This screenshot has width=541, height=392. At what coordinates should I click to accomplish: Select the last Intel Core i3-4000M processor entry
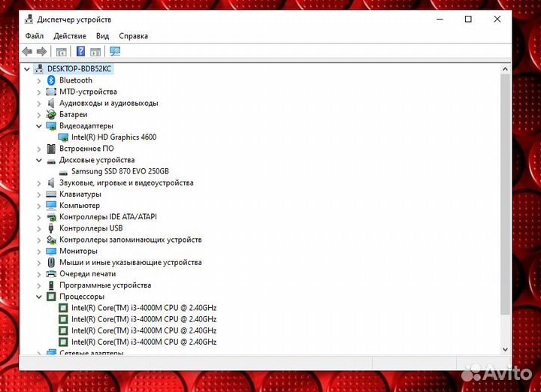[144, 342]
